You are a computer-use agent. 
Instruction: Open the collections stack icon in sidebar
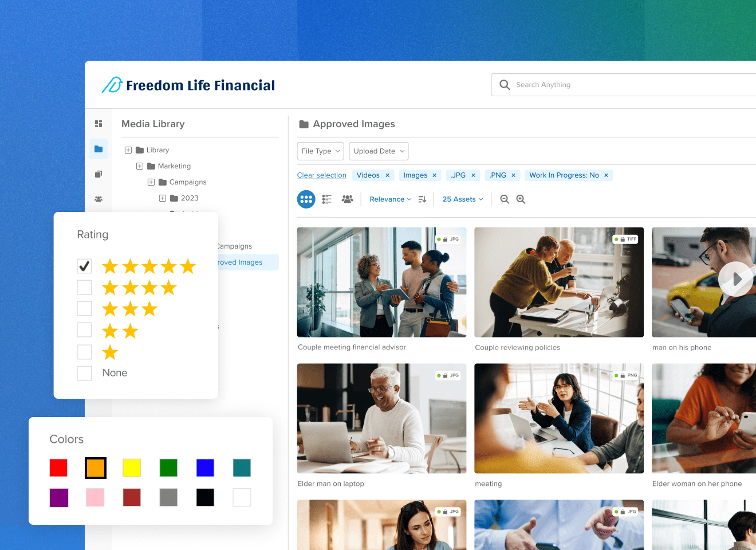point(99,174)
